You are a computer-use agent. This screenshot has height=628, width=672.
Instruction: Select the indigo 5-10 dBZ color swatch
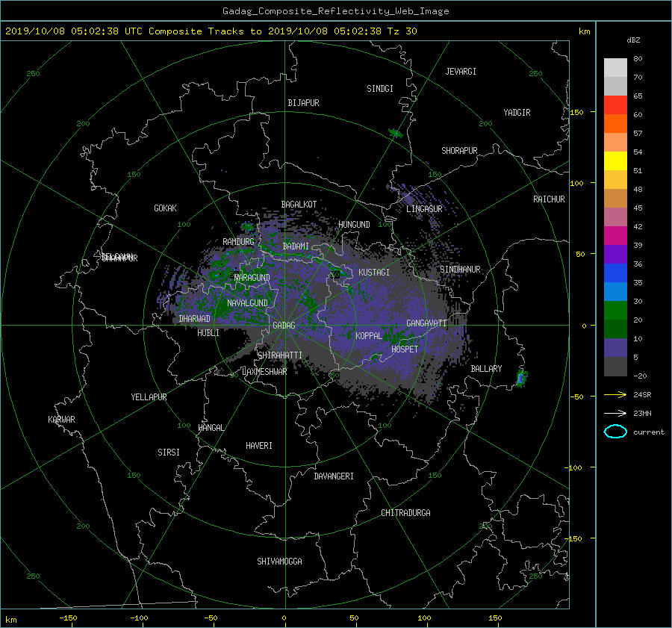(615, 348)
